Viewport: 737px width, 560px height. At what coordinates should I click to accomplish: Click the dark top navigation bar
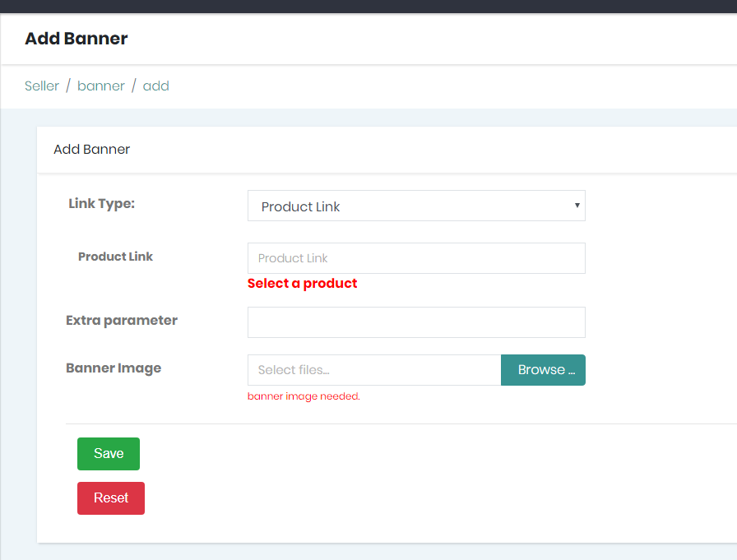[x=368, y=7]
